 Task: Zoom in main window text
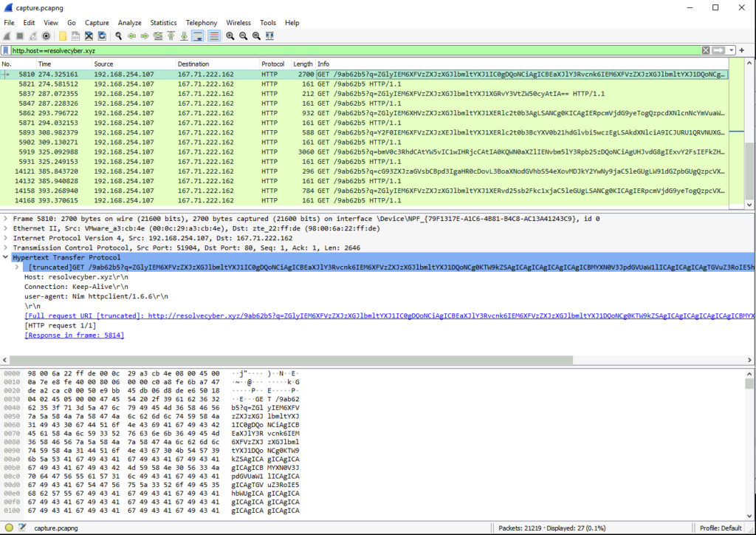(x=230, y=36)
